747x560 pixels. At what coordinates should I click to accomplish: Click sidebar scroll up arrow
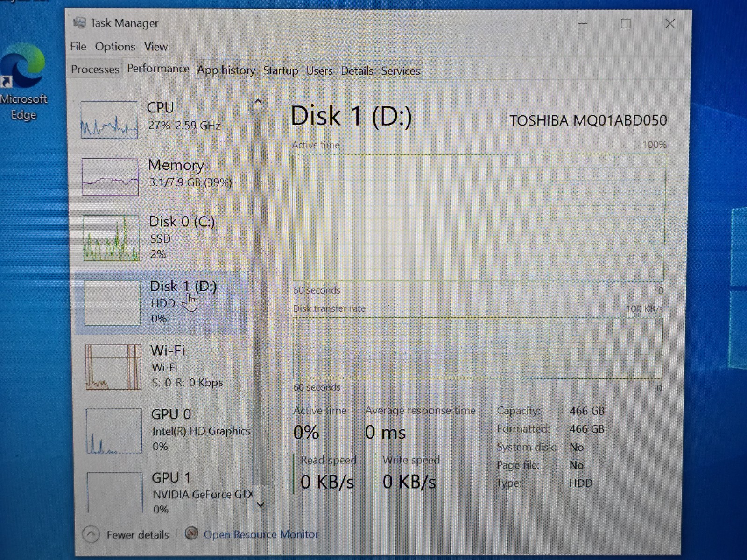tap(258, 101)
